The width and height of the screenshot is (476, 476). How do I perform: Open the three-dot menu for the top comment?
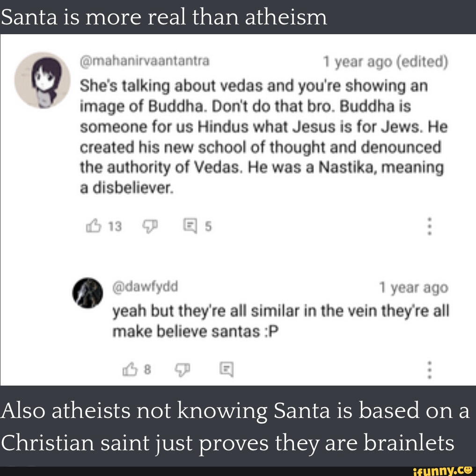pyautogui.click(x=429, y=226)
